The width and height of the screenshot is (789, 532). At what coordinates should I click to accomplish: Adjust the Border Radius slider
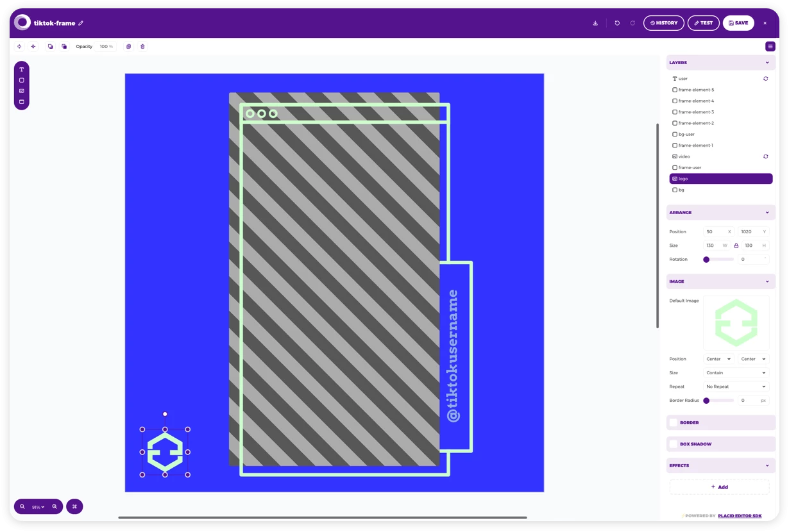click(x=718, y=401)
